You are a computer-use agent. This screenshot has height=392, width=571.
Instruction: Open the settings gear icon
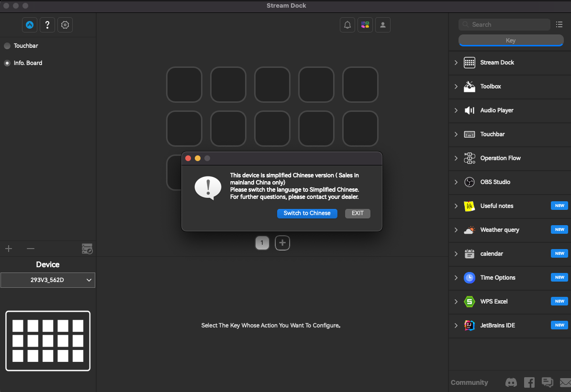pos(65,25)
